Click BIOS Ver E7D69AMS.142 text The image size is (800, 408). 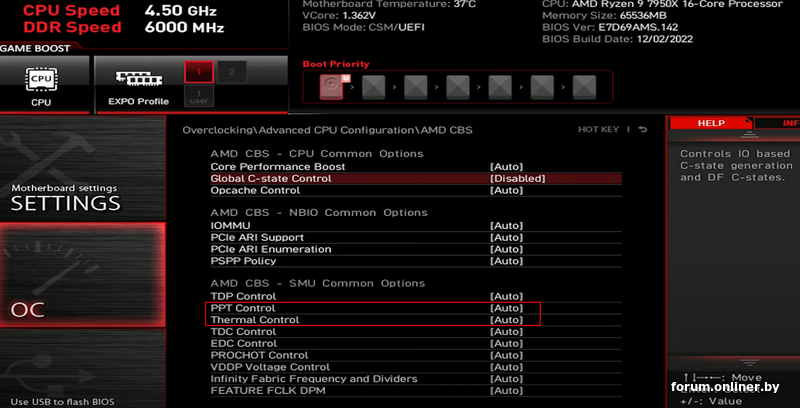click(610, 27)
